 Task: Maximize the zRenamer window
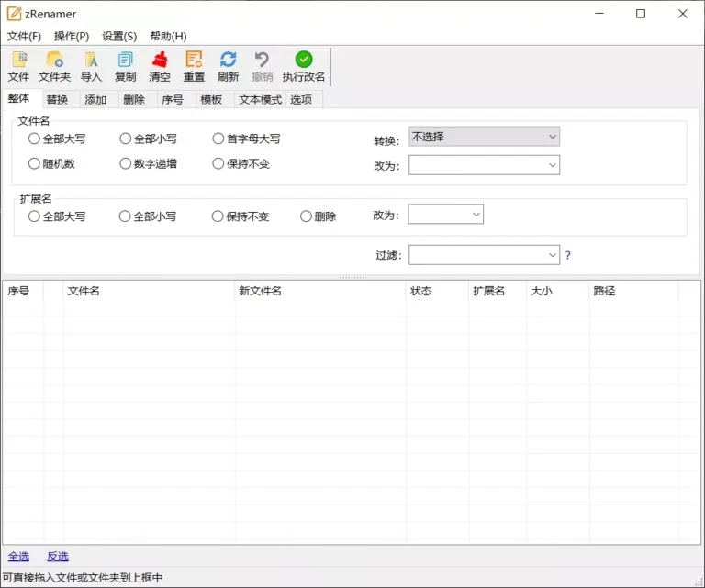(641, 14)
